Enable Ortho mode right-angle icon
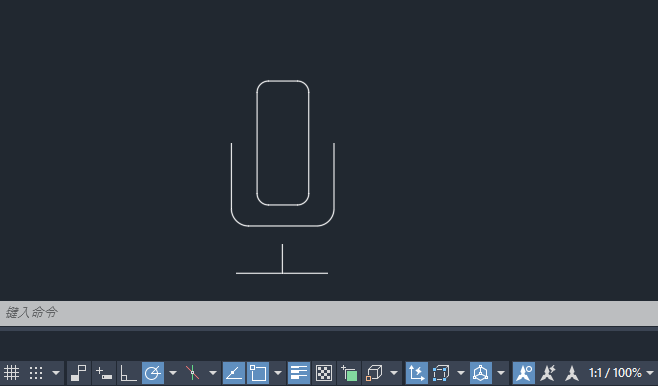Screen dimensions: 658x386 click(128, 373)
